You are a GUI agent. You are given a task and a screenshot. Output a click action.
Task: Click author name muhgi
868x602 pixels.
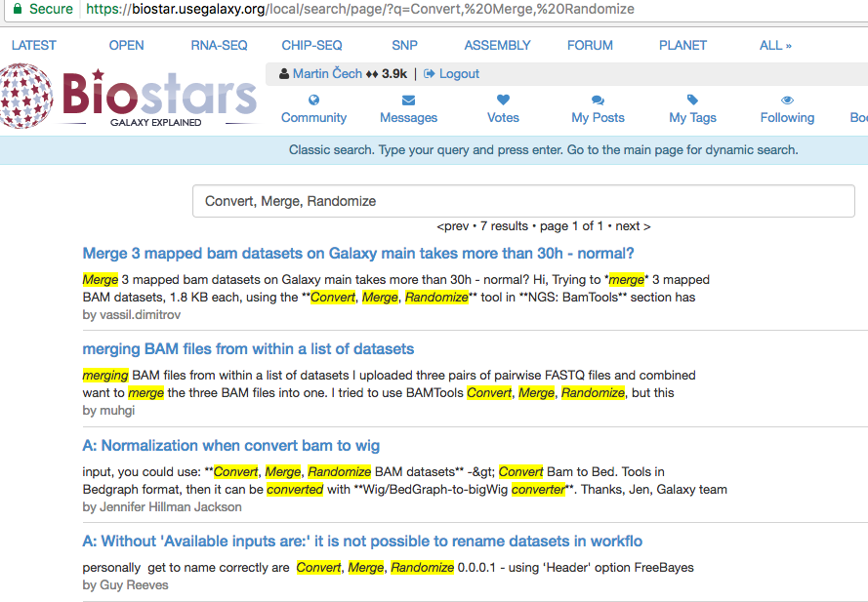(x=117, y=411)
